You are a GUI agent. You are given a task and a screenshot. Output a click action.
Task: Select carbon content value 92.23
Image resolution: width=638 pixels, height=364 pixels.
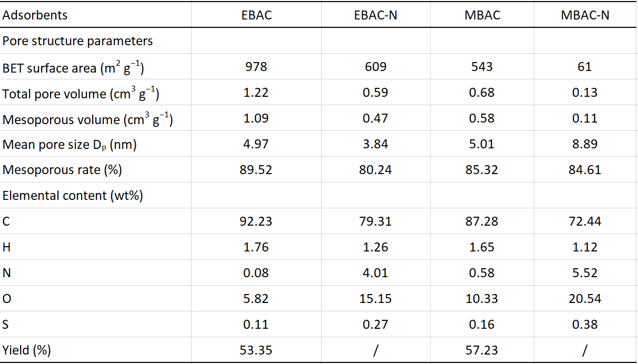[x=256, y=221]
